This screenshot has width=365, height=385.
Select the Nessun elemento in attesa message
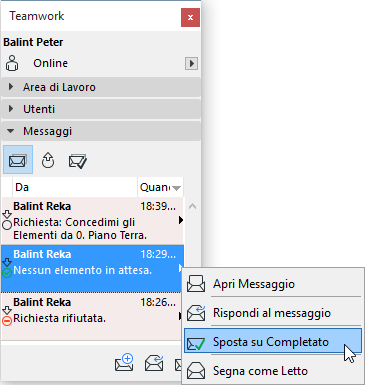pyautogui.click(x=93, y=269)
